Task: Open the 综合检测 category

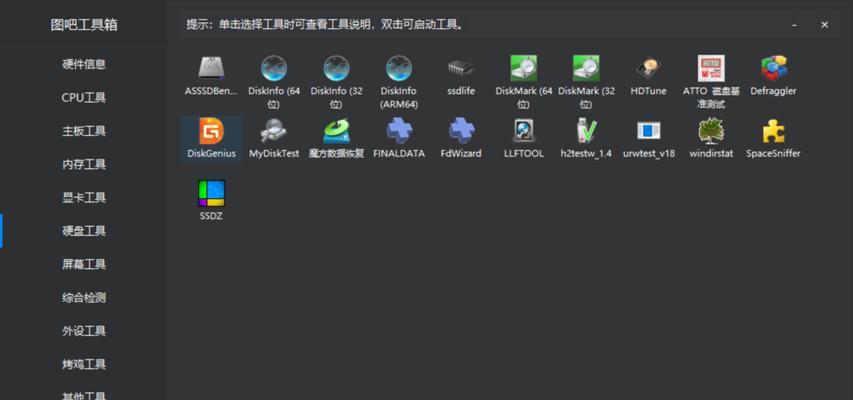Action: click(84, 298)
